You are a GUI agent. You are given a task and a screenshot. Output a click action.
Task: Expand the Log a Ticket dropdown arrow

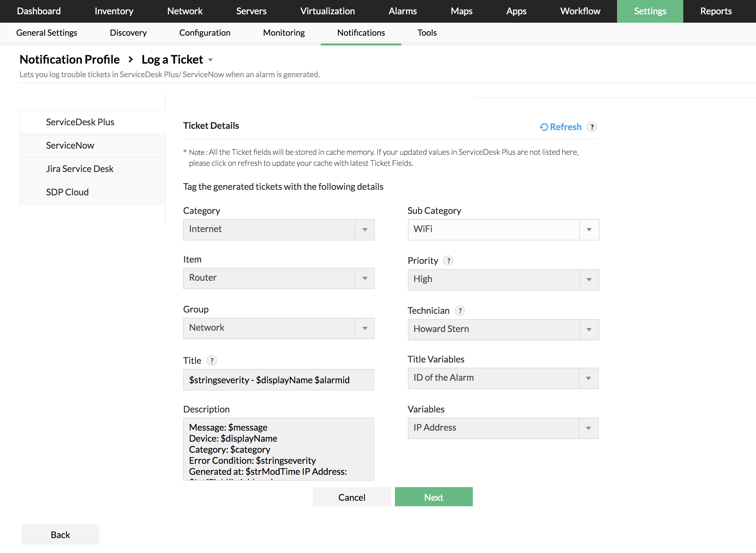(x=210, y=60)
